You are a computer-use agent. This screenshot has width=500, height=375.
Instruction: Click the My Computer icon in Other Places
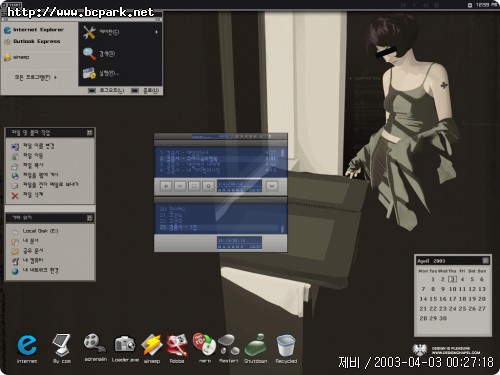[15, 261]
